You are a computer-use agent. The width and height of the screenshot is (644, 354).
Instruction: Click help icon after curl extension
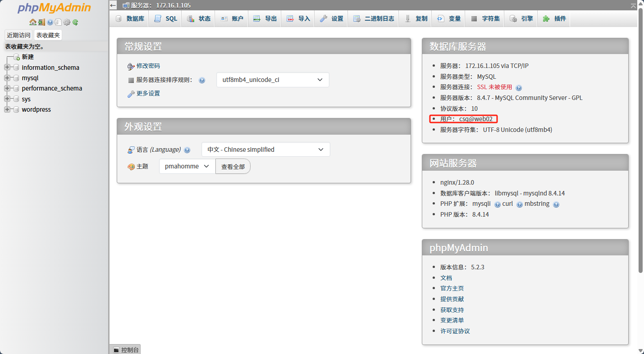coord(520,204)
